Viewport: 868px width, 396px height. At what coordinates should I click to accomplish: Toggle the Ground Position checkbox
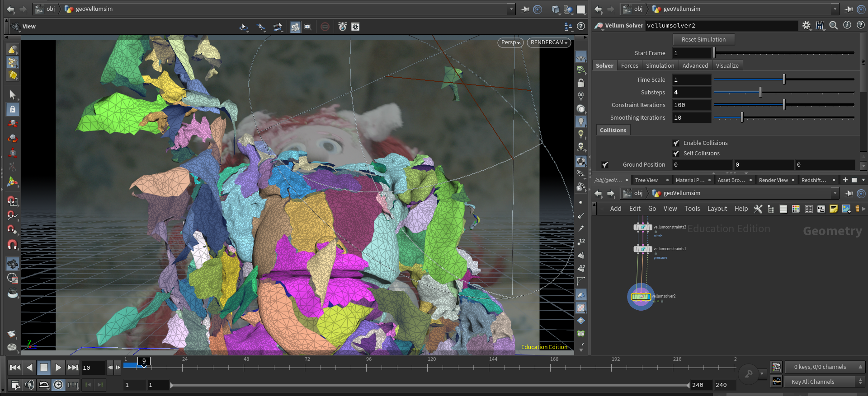pos(605,165)
